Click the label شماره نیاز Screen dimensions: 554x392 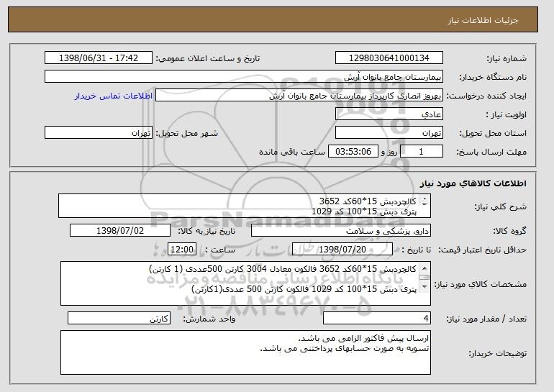[507, 59]
